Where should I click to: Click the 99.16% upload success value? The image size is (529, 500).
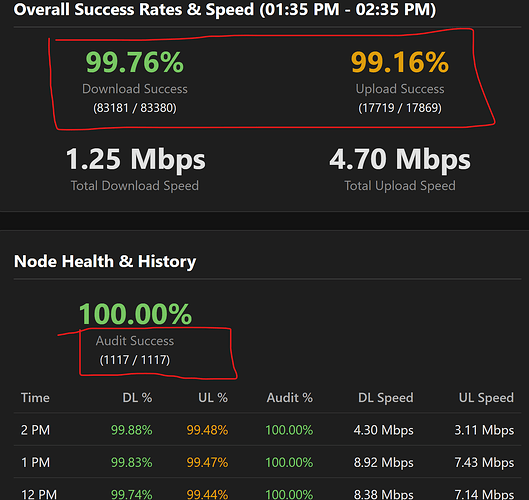[400, 62]
